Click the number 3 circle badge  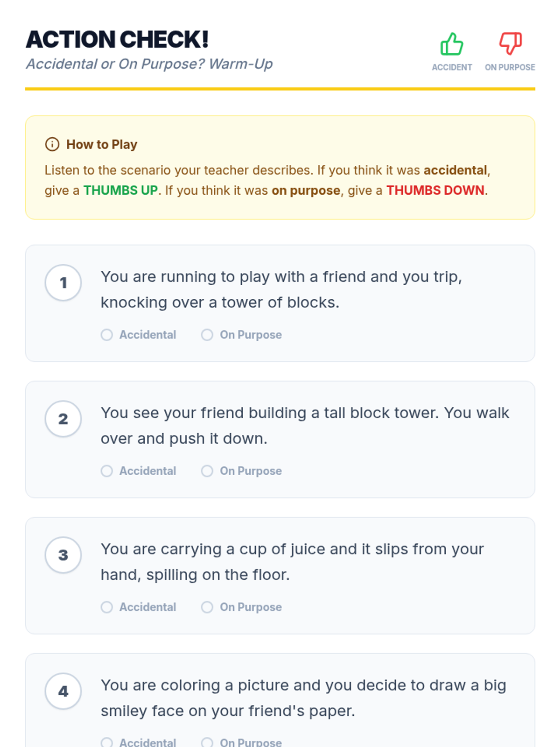pyautogui.click(x=63, y=555)
